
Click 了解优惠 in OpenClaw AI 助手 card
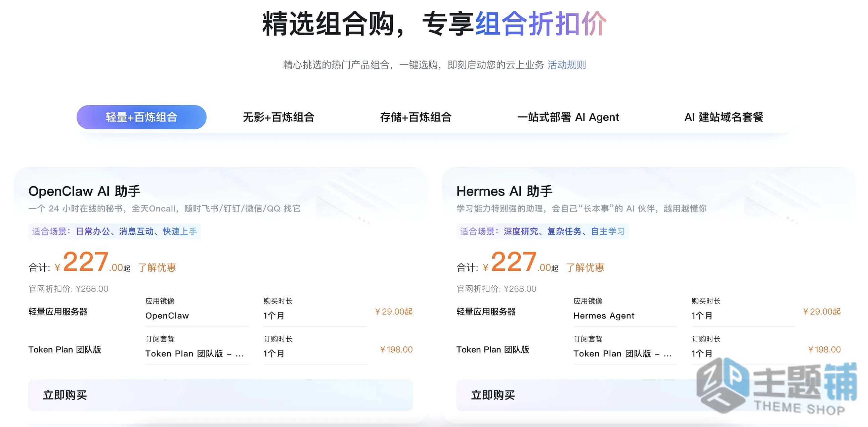157,268
